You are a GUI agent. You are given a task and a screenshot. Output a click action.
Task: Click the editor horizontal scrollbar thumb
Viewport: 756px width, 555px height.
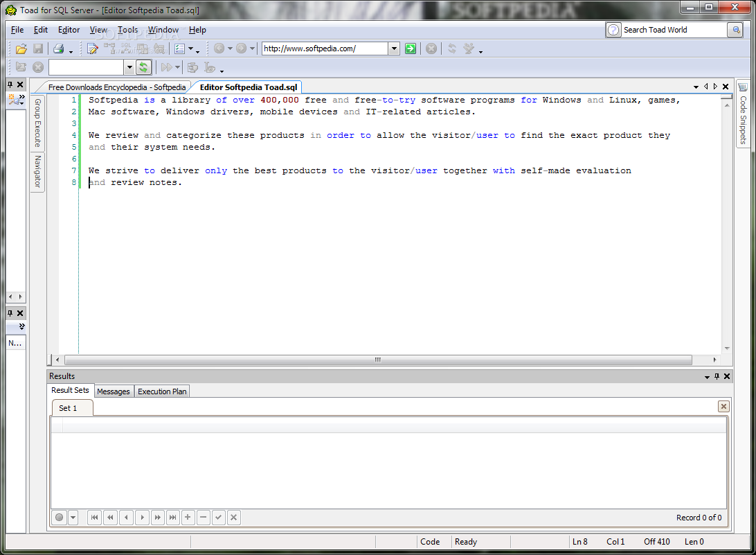pyautogui.click(x=378, y=360)
